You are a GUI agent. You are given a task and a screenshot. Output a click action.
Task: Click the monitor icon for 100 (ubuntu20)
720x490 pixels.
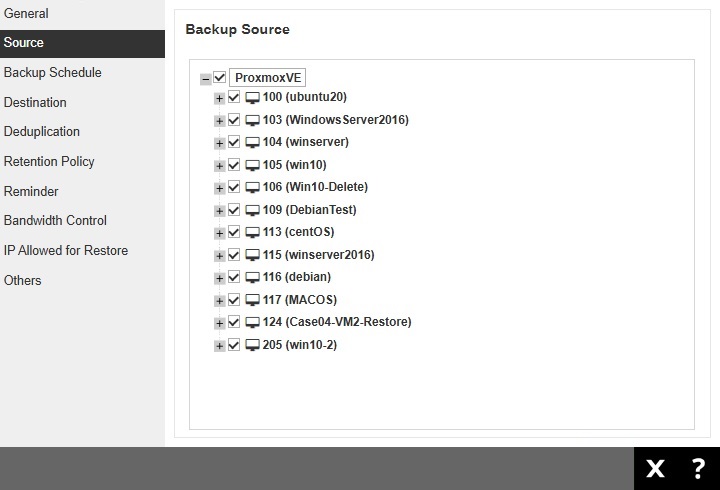(x=252, y=98)
